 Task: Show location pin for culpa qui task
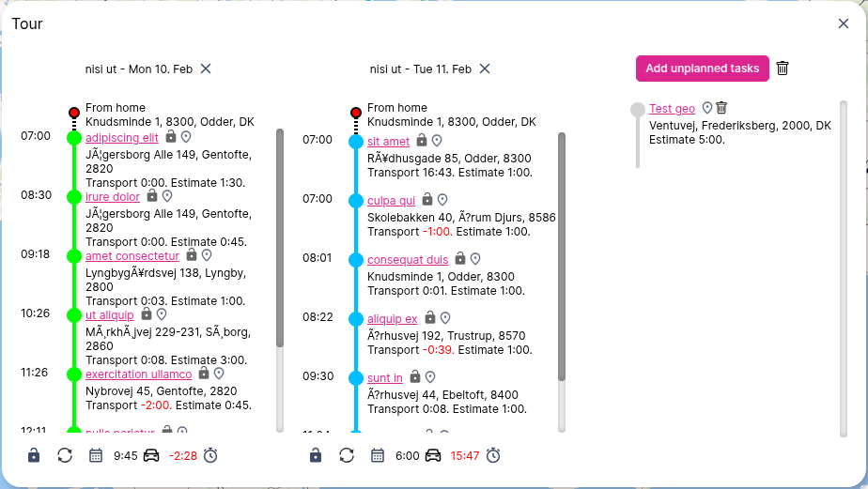[x=442, y=200]
